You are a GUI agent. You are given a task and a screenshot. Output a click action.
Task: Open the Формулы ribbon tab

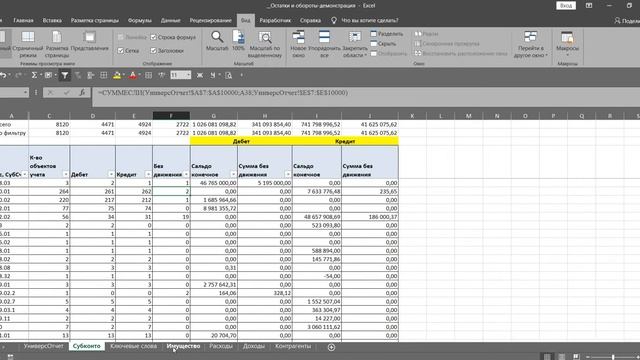pos(140,20)
